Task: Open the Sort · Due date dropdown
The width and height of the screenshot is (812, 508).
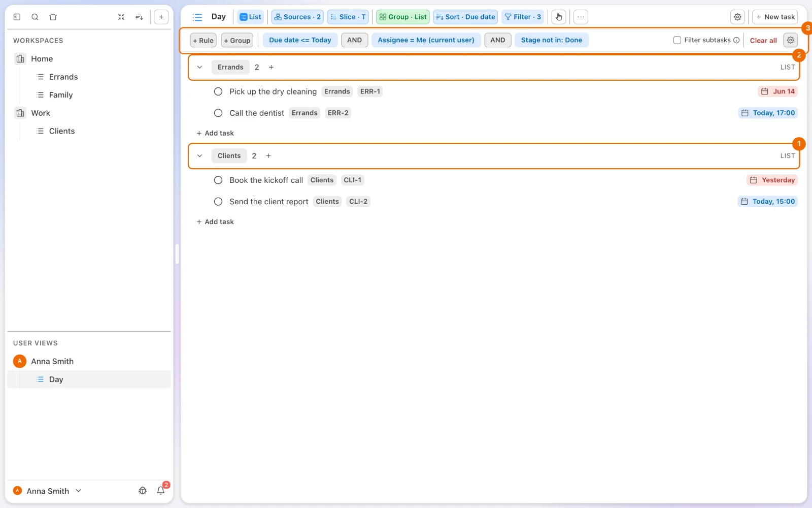Action: (x=465, y=17)
